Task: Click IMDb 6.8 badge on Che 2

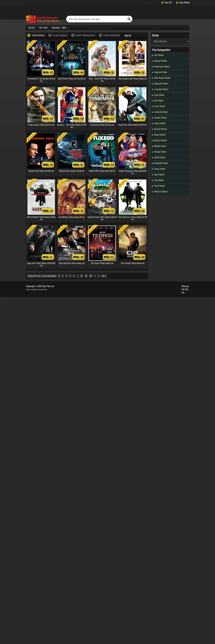Action: [139, 257]
